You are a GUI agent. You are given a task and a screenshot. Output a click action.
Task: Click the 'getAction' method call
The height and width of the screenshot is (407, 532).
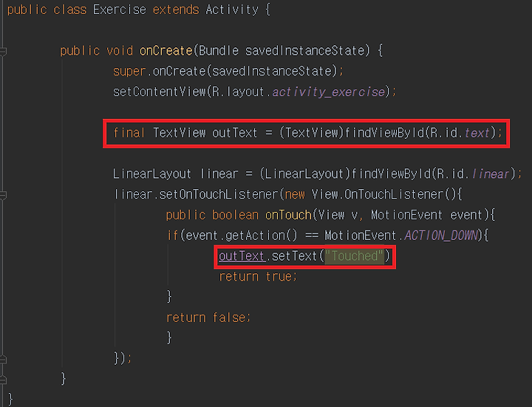click(x=255, y=236)
